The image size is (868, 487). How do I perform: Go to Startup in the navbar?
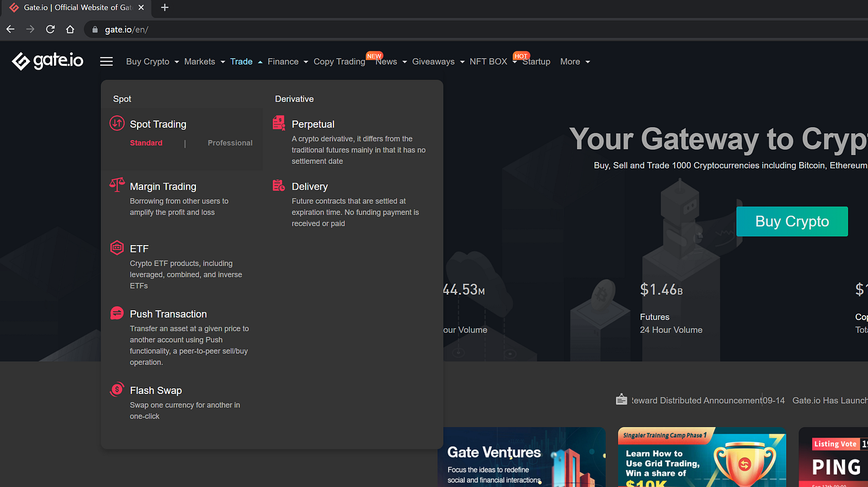point(536,61)
